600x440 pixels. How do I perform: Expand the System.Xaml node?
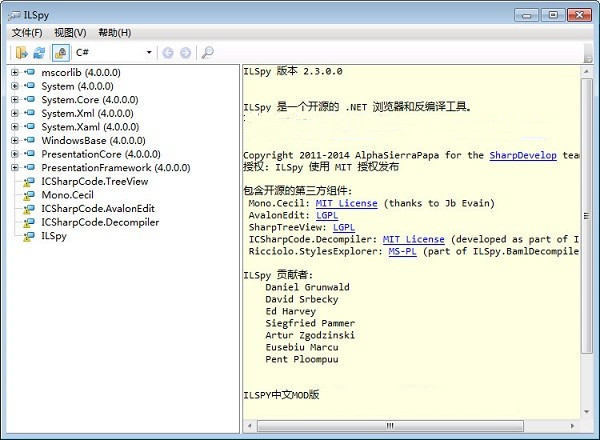click(x=15, y=127)
